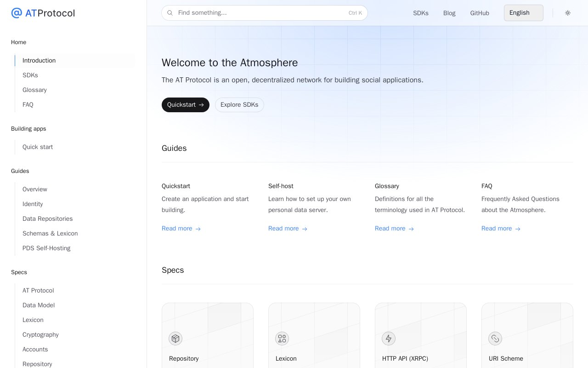Click the Specs sidebar section heading

[x=19, y=272]
